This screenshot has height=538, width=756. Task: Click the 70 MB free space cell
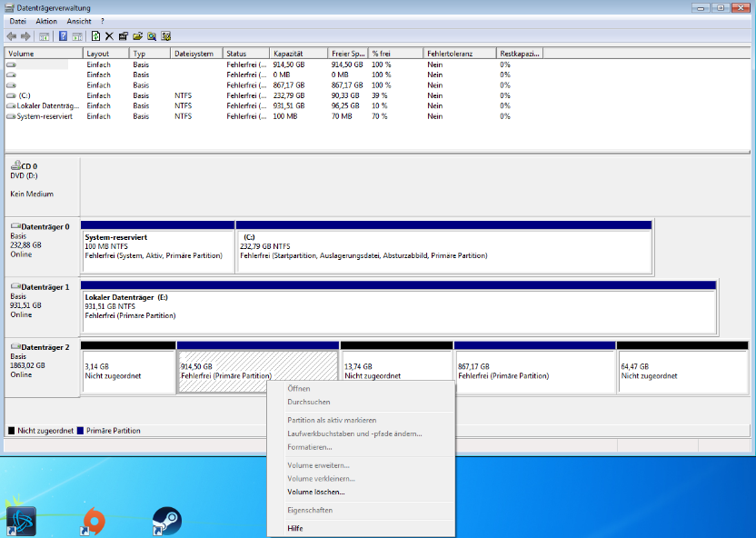pyautogui.click(x=342, y=116)
